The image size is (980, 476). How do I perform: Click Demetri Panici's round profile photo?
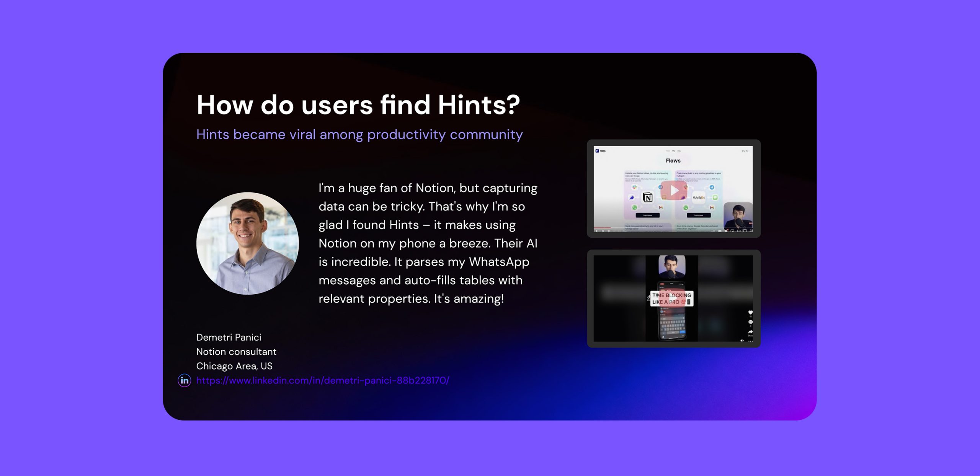click(x=248, y=243)
